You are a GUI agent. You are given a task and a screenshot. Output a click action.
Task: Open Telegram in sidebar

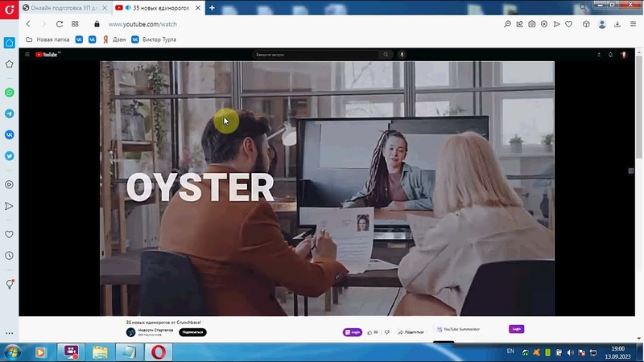pyautogui.click(x=9, y=113)
